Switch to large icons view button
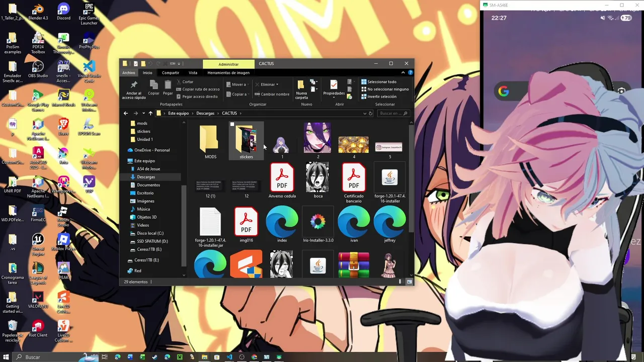 tap(409, 282)
